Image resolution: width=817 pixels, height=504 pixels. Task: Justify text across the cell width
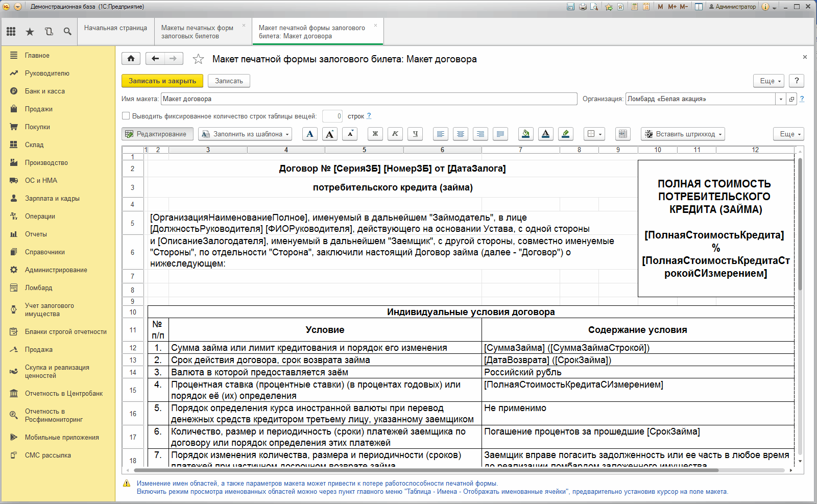tap(500, 134)
